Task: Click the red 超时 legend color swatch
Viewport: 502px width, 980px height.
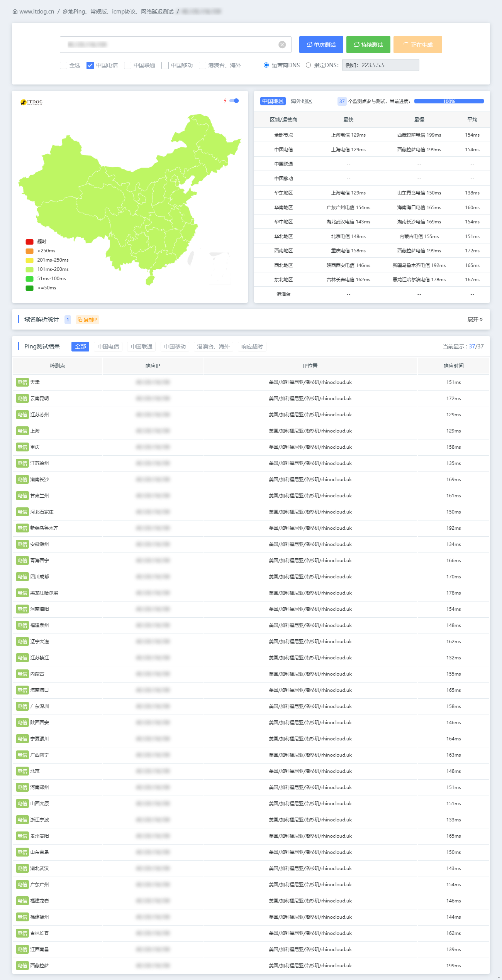Action: click(x=29, y=242)
